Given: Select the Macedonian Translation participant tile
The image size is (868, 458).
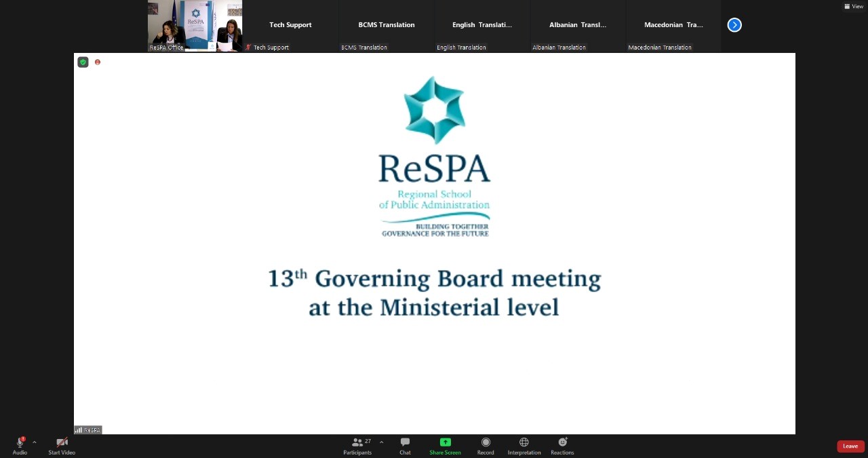Looking at the screenshot, I should [x=673, y=26].
